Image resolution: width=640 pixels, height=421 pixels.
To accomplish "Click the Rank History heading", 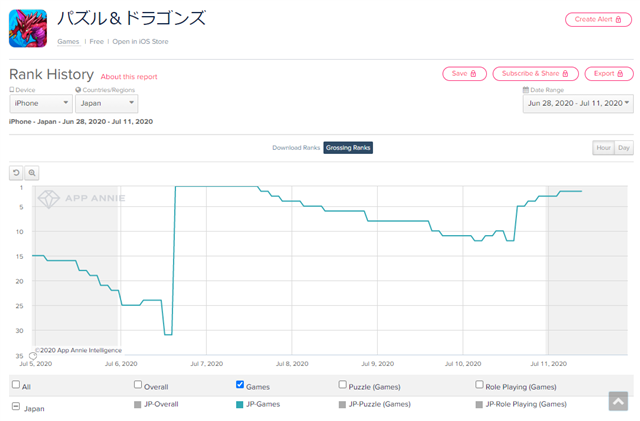I will click(x=51, y=74).
